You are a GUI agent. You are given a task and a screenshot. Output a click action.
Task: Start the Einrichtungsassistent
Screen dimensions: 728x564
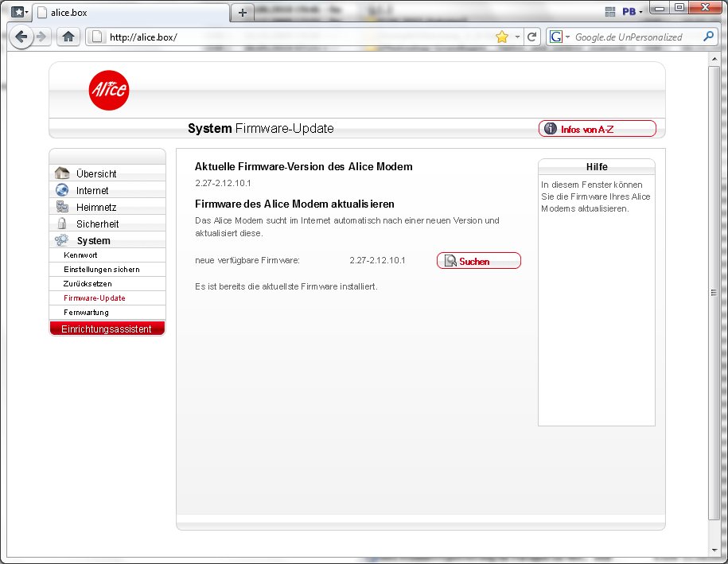point(107,329)
